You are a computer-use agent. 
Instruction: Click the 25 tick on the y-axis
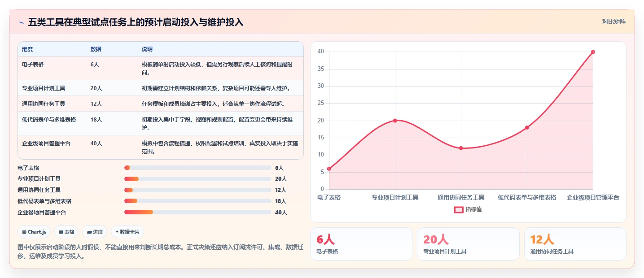click(320, 103)
